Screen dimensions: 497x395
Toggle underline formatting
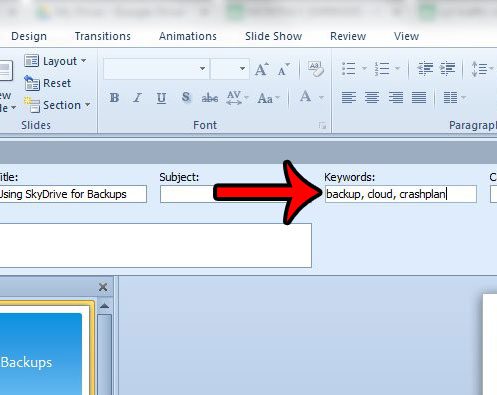[x=161, y=98]
